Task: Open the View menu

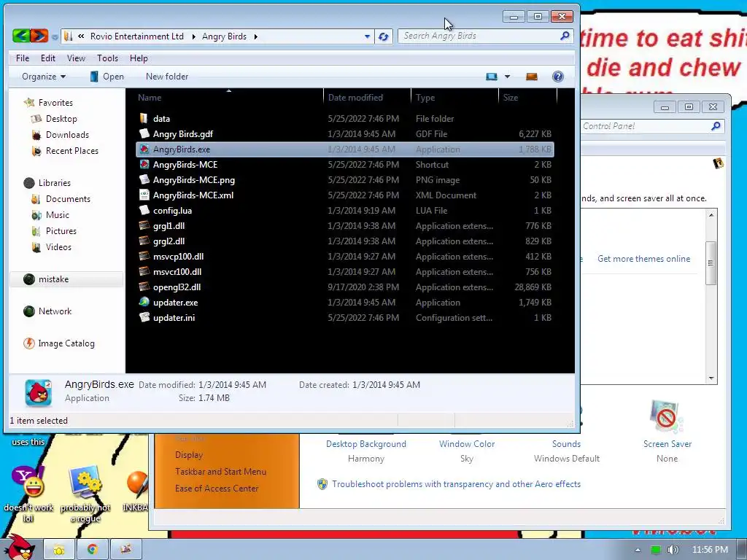Action: pos(76,58)
